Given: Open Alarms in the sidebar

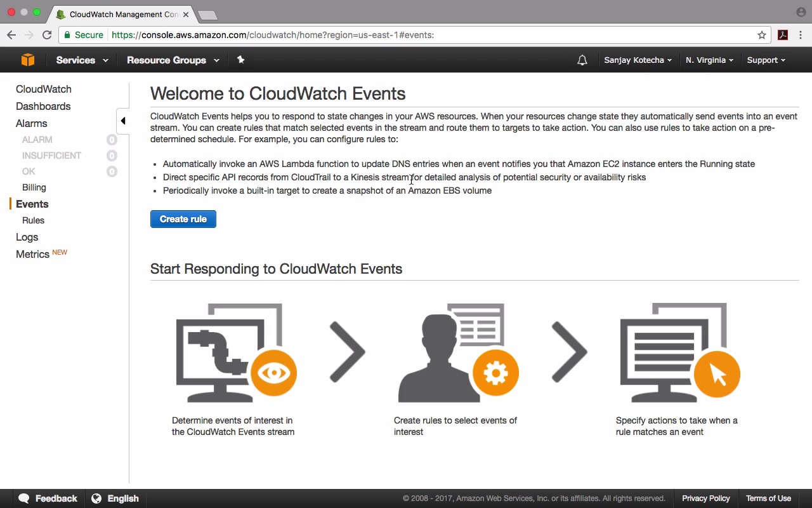Looking at the screenshot, I should (32, 124).
